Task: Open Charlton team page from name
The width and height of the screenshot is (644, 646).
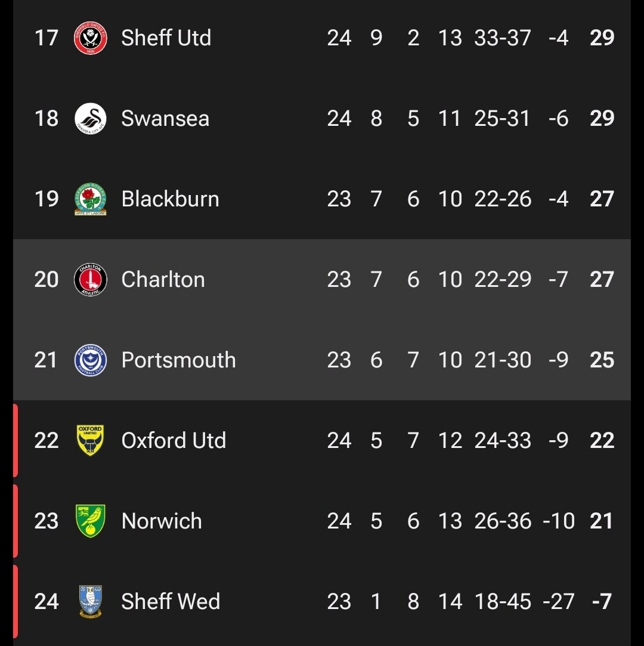Action: point(163,279)
